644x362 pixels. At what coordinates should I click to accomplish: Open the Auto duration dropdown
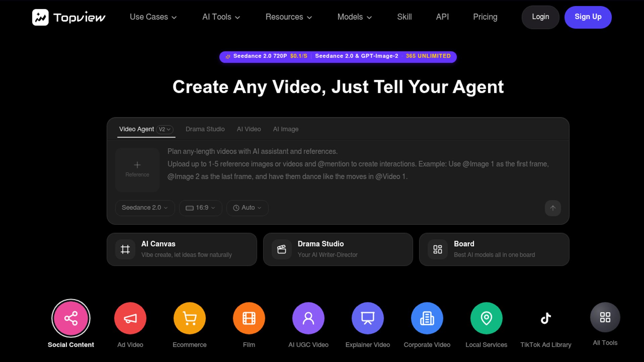(x=247, y=208)
